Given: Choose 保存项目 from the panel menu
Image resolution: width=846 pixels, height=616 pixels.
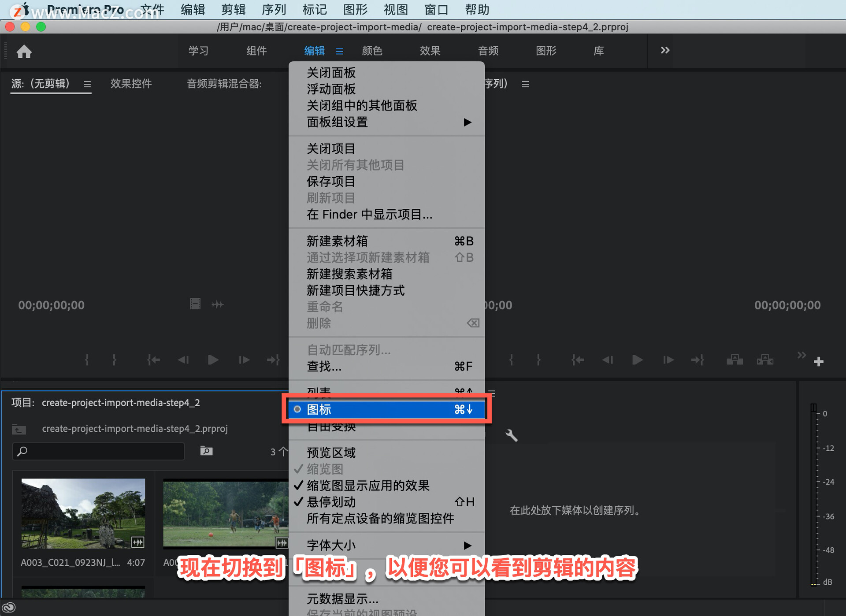Looking at the screenshot, I should pyautogui.click(x=331, y=182).
